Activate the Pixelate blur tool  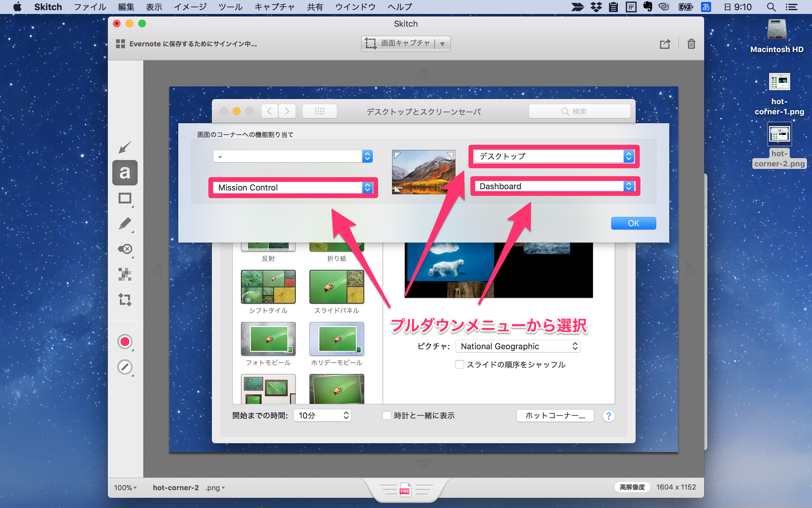(x=125, y=274)
